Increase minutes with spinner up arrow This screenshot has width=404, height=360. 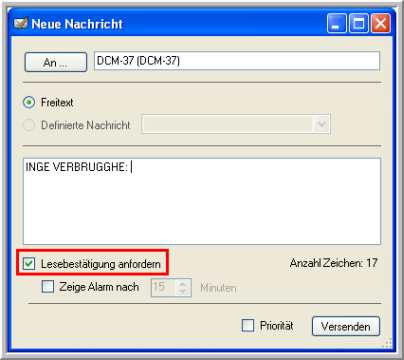point(182,284)
